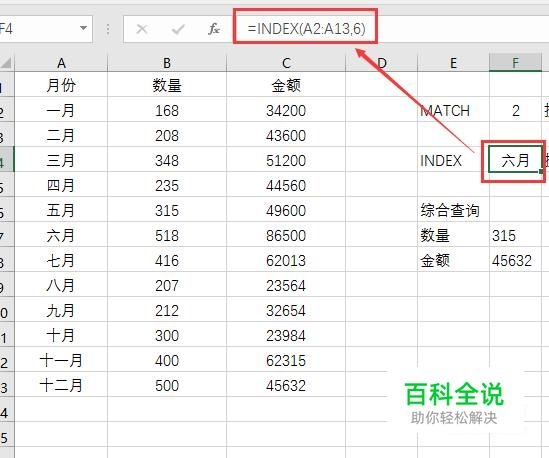Select the 五月 cell
The image size is (549, 458).
61,210
